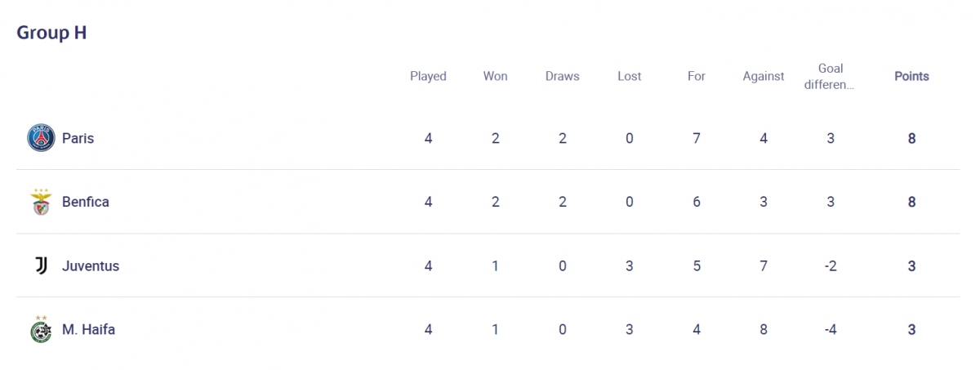Click the Paris Saint-Germain club crest
The height and width of the screenshot is (370, 980).
(x=41, y=138)
